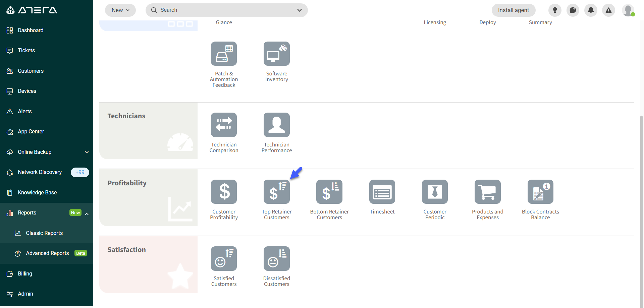Click the lightbulb tips icon
This screenshot has width=644, height=308.
point(555,10)
